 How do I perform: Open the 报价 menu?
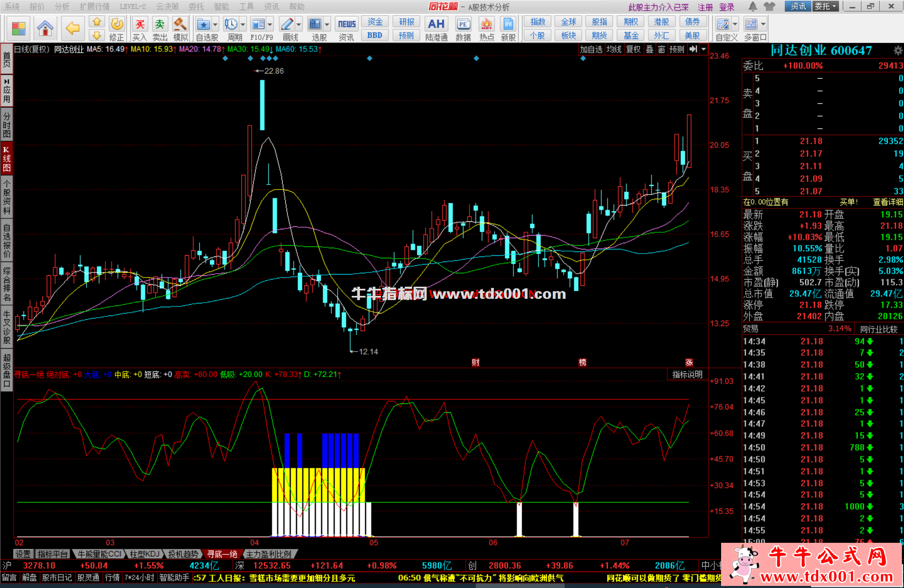click(37, 6)
